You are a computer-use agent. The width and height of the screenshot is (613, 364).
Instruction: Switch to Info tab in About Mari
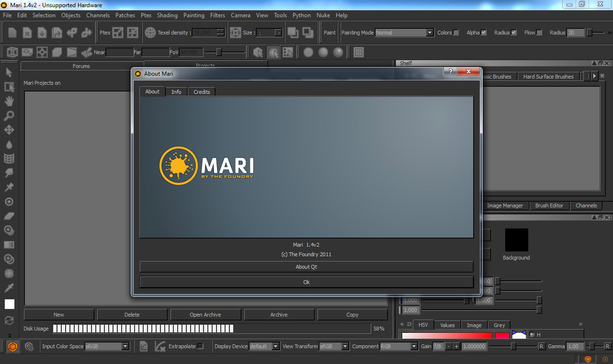[x=176, y=91]
